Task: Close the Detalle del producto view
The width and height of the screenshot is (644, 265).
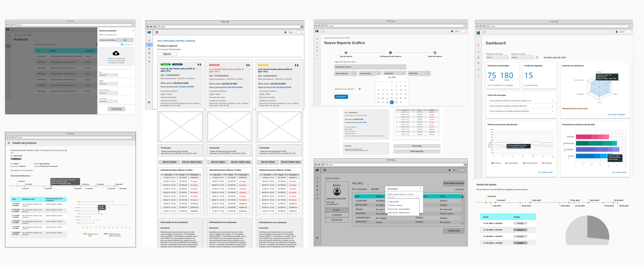Action: 9,143
